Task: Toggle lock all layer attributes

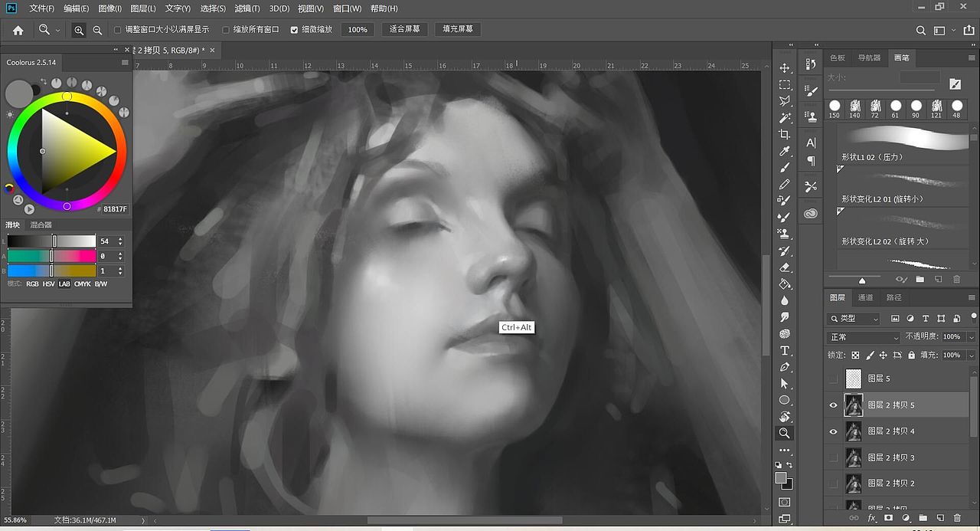Action: (911, 356)
